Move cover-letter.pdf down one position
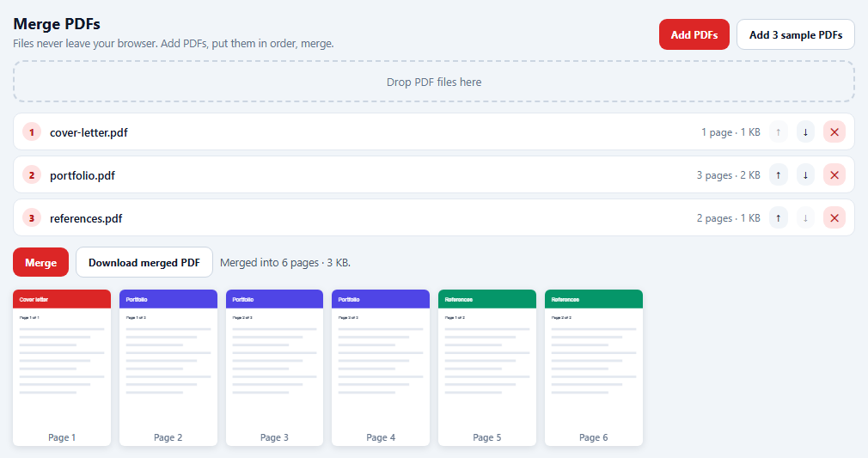Viewport: 868px width, 458px height. pos(805,132)
